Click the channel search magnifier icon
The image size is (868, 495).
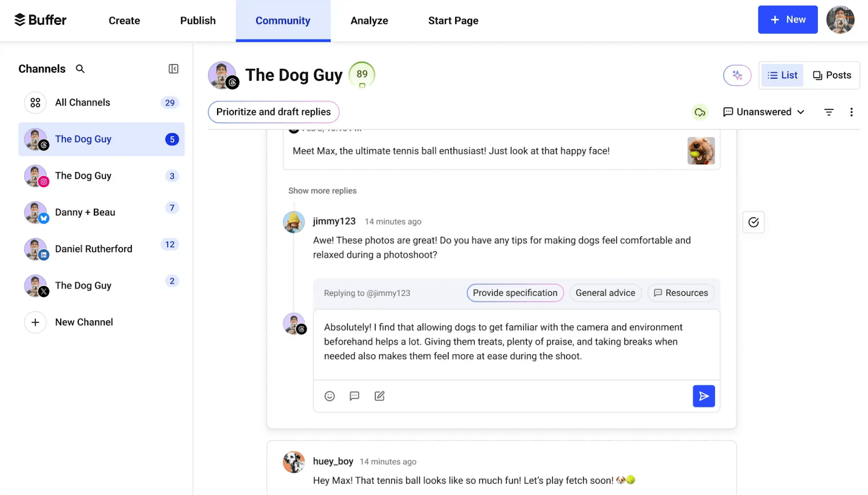coord(79,69)
